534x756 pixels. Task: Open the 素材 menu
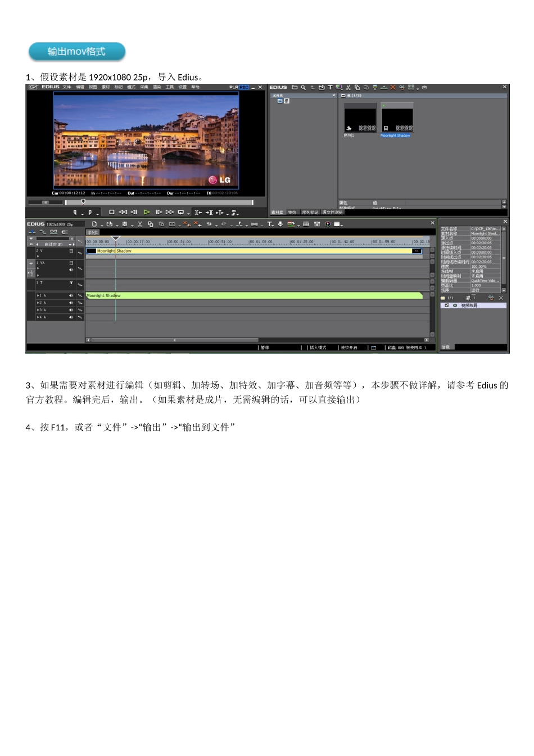tap(106, 87)
